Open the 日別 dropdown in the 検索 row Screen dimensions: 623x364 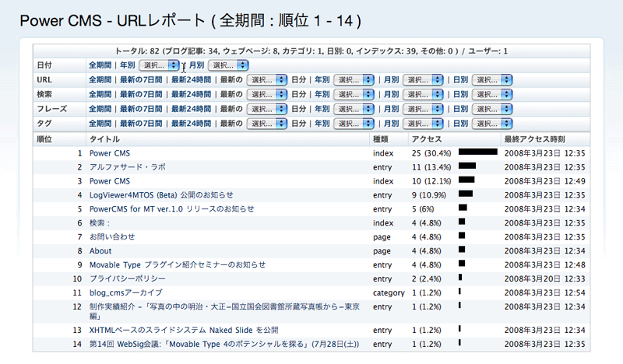click(492, 94)
